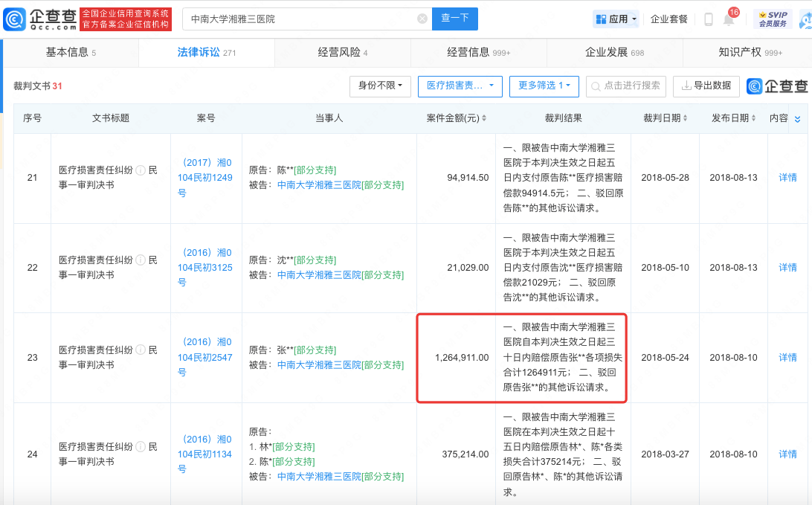Open 详情 for row 22

pos(787,267)
